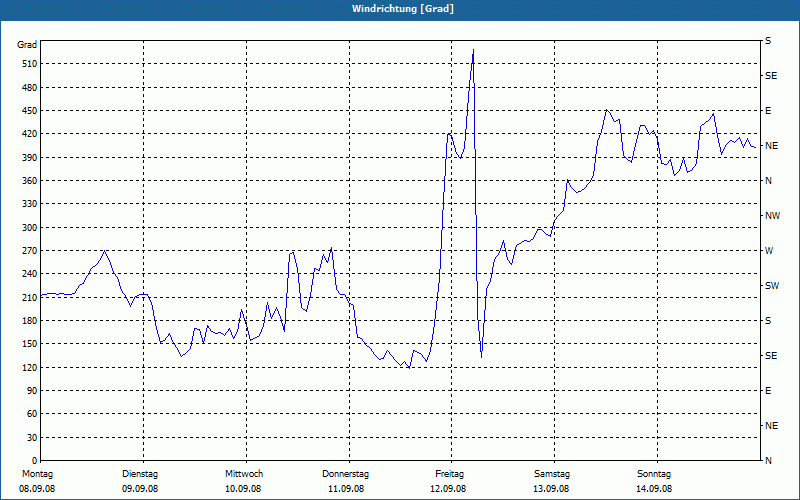This screenshot has width=800, height=500.
Task: Click the 210 axis value
Action: pyautogui.click(x=30, y=297)
